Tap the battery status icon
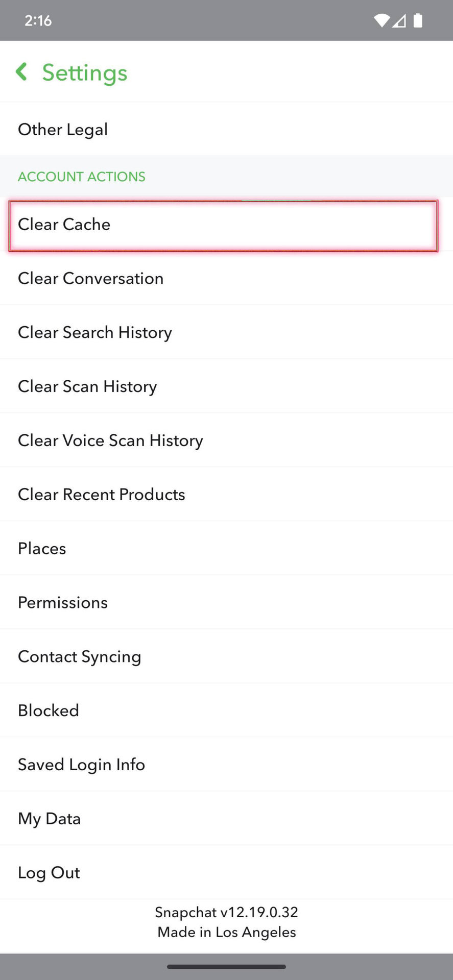 pos(418,20)
